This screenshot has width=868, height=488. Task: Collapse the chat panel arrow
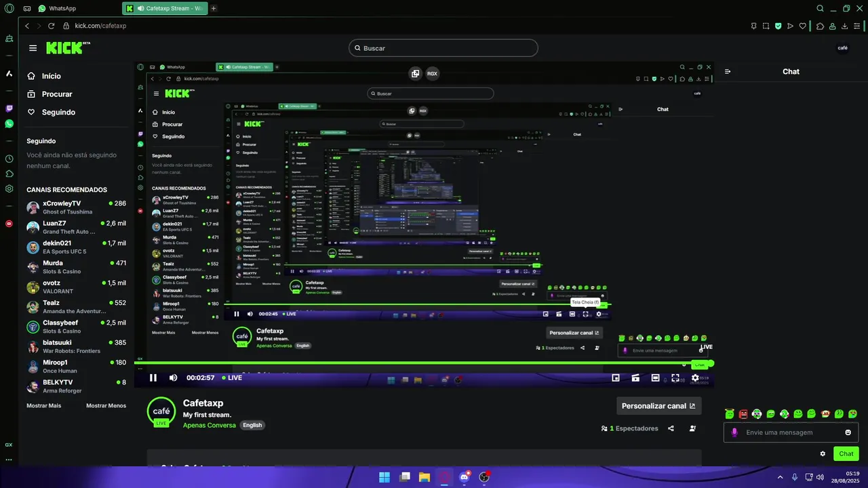[x=728, y=71]
